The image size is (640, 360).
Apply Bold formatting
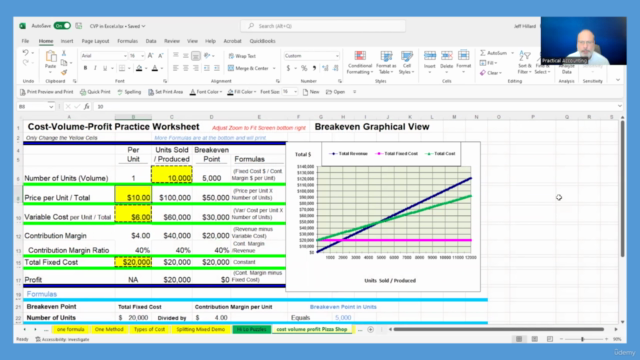coord(85,68)
